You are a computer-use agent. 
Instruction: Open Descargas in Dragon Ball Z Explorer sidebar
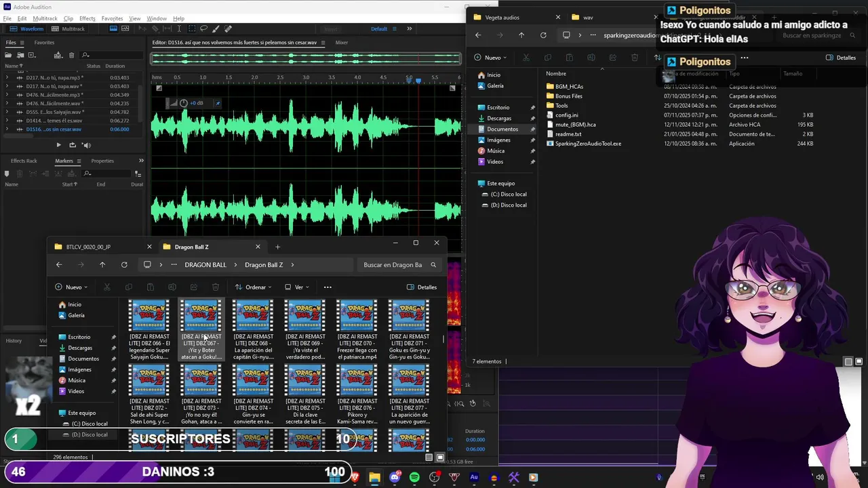pyautogui.click(x=80, y=348)
